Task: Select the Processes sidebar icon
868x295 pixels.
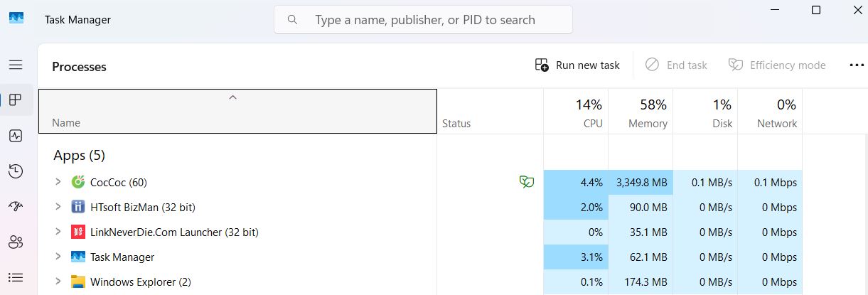Action: [x=16, y=100]
